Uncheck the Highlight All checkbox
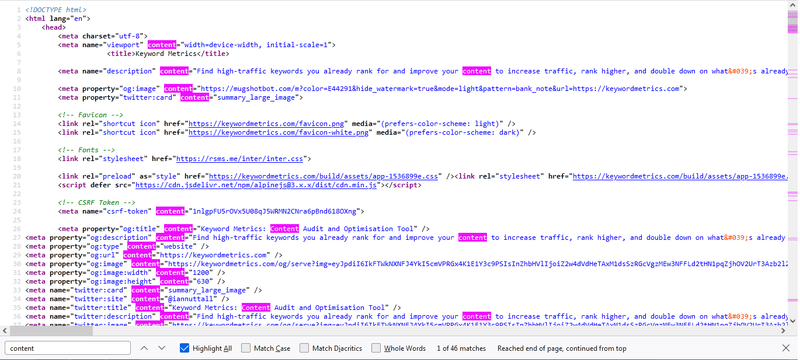 click(x=184, y=348)
